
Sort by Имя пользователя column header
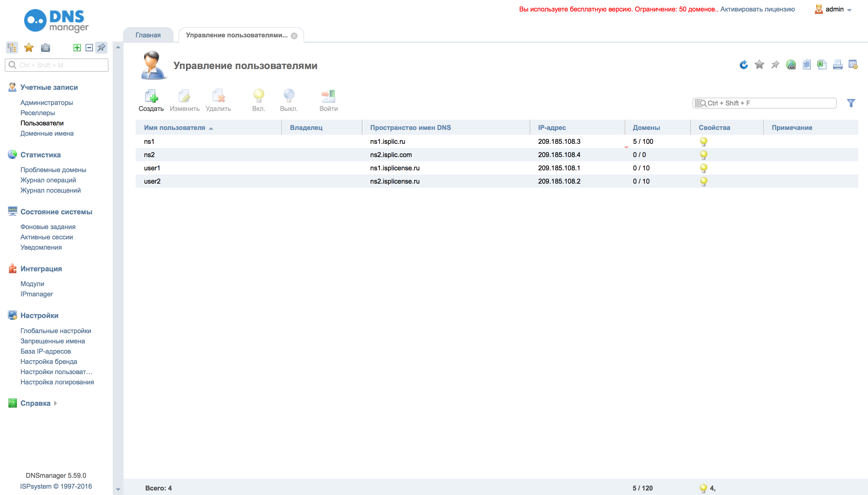click(x=175, y=128)
